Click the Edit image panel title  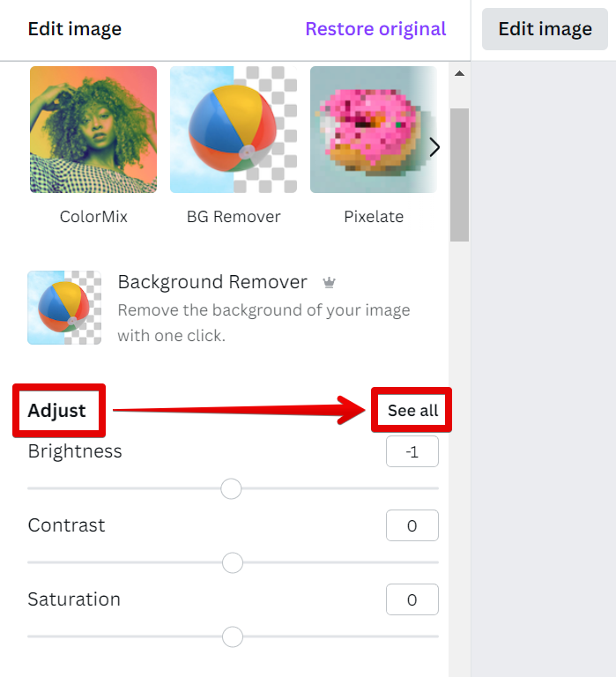75,29
